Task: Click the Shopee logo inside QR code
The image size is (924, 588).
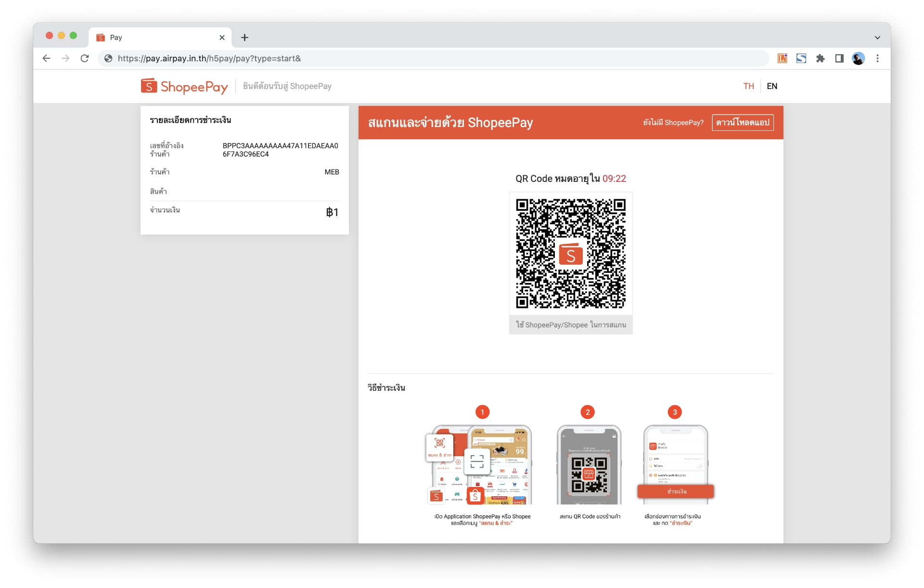Action: (571, 255)
